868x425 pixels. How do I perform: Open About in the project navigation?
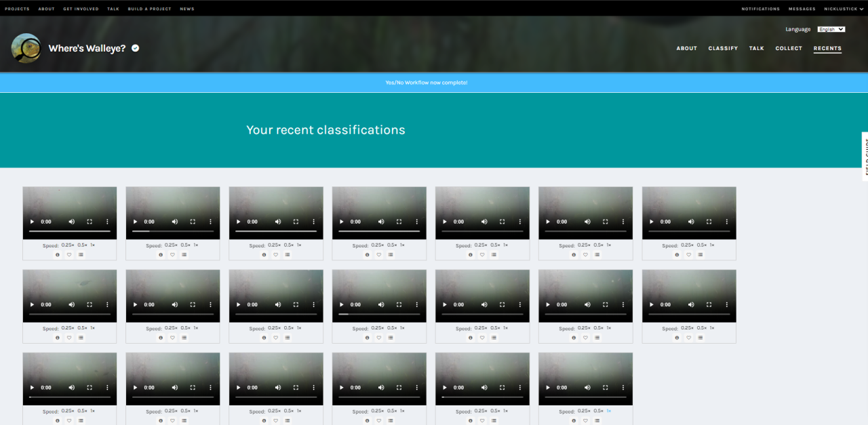click(687, 48)
